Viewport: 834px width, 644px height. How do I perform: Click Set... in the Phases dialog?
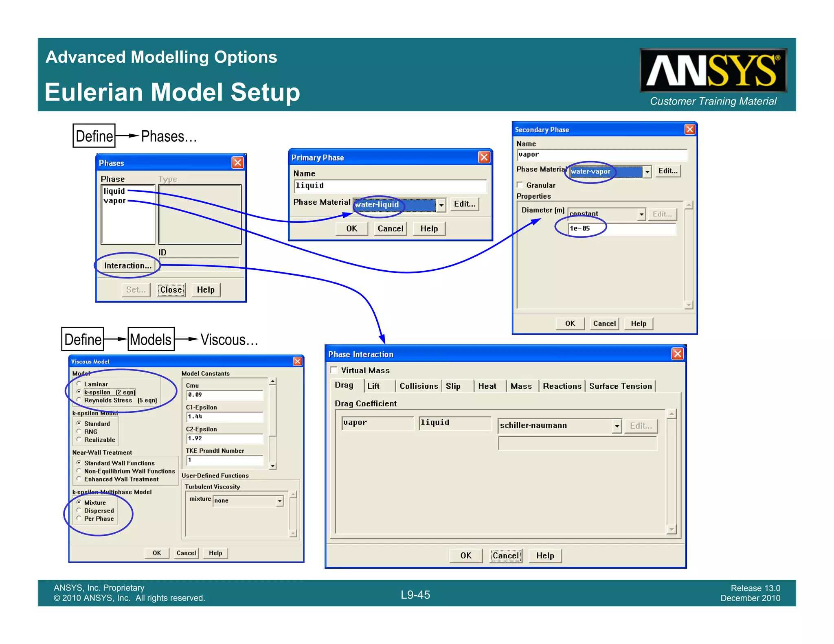[x=136, y=290]
